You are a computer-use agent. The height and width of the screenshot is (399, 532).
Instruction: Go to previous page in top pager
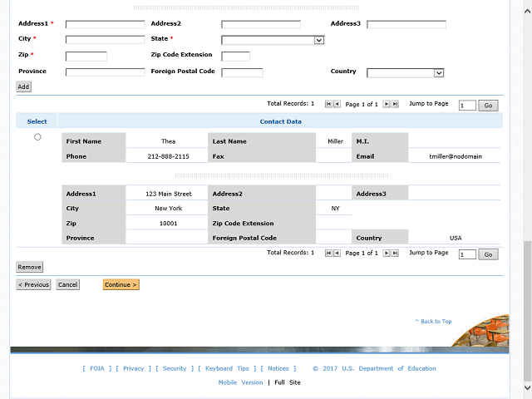point(337,104)
